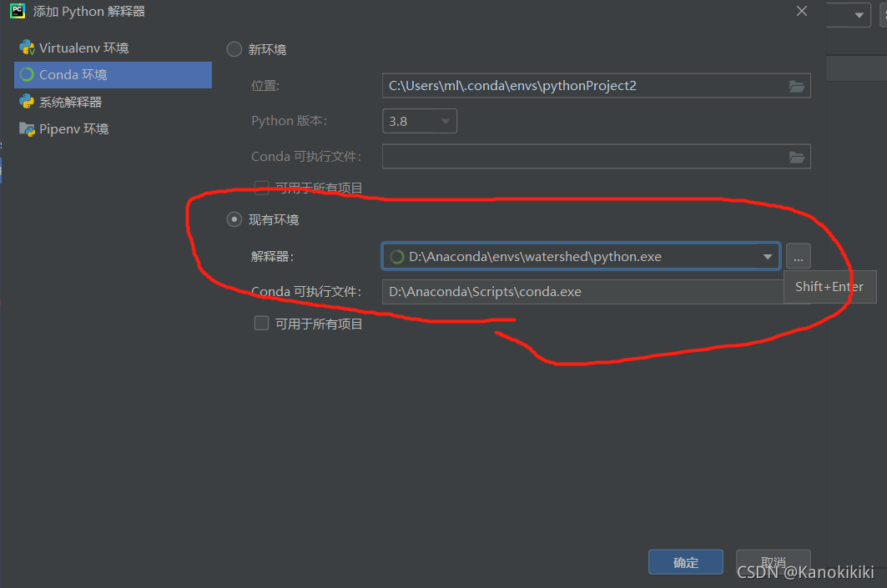Choose the 新环境 radio button
This screenshot has height=588, width=887.
pos(234,49)
